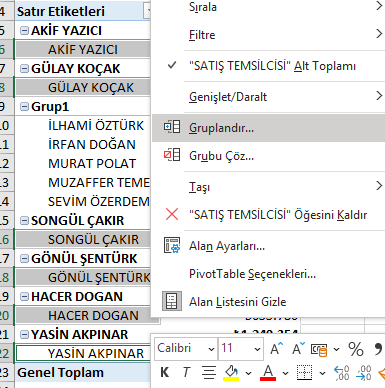The height and width of the screenshot is (388, 385).
Task: Apply comma style number format
Action: (x=378, y=349)
